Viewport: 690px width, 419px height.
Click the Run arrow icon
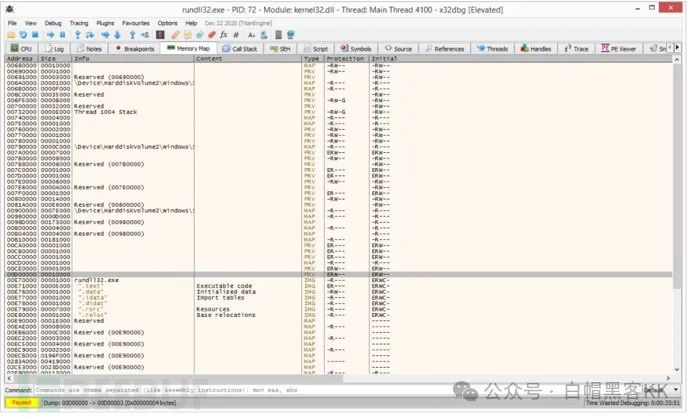(x=51, y=35)
